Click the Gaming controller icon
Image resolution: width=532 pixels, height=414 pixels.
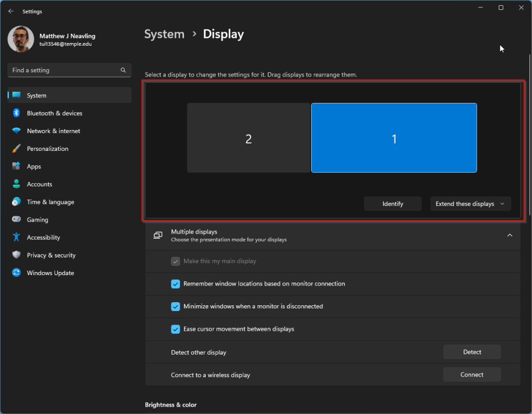point(16,220)
